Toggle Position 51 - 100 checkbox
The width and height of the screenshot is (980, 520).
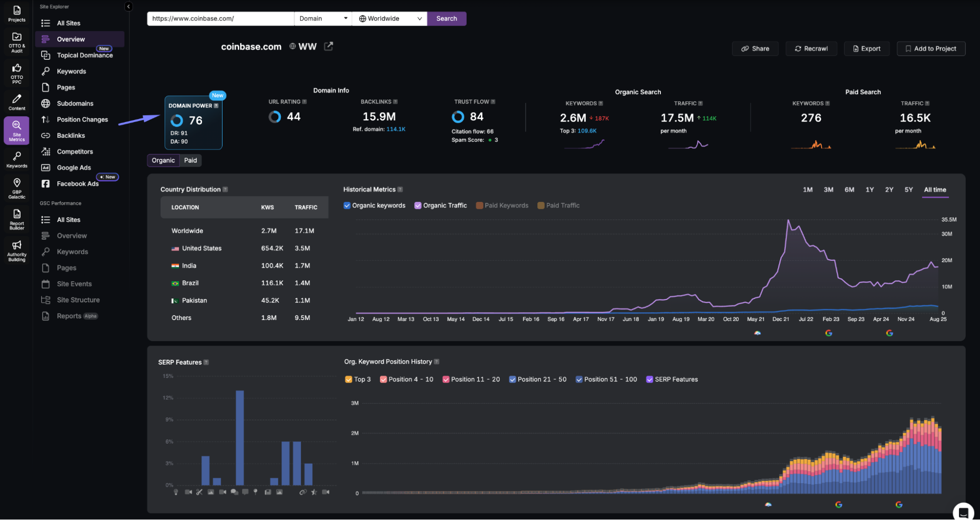579,379
